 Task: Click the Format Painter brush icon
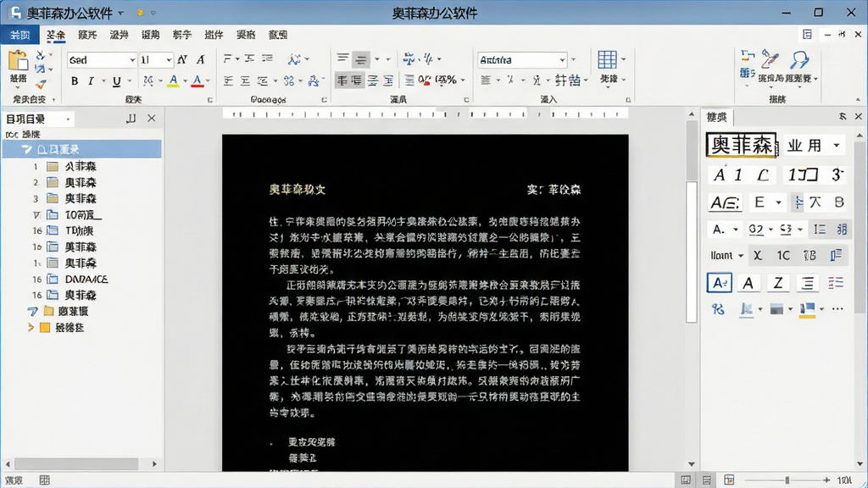pos(41,84)
